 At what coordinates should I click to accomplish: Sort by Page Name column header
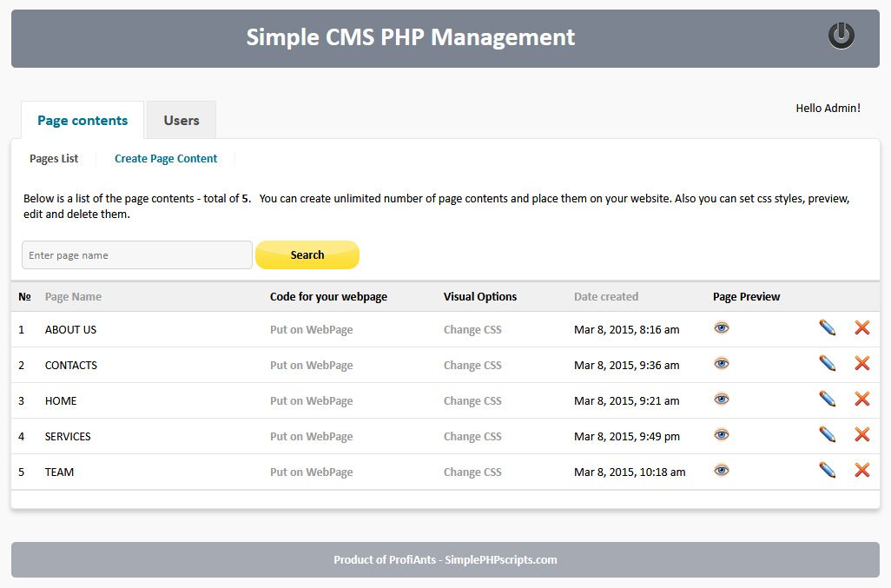pos(73,296)
